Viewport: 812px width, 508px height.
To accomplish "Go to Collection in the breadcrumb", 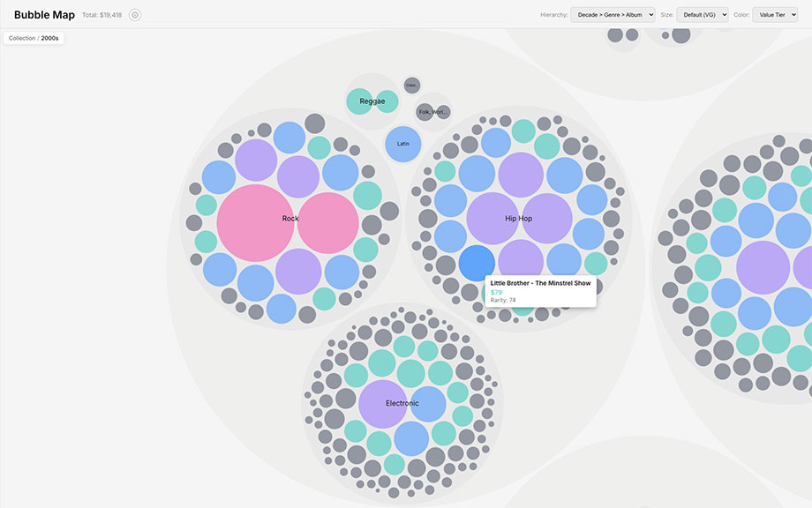I will [22, 39].
